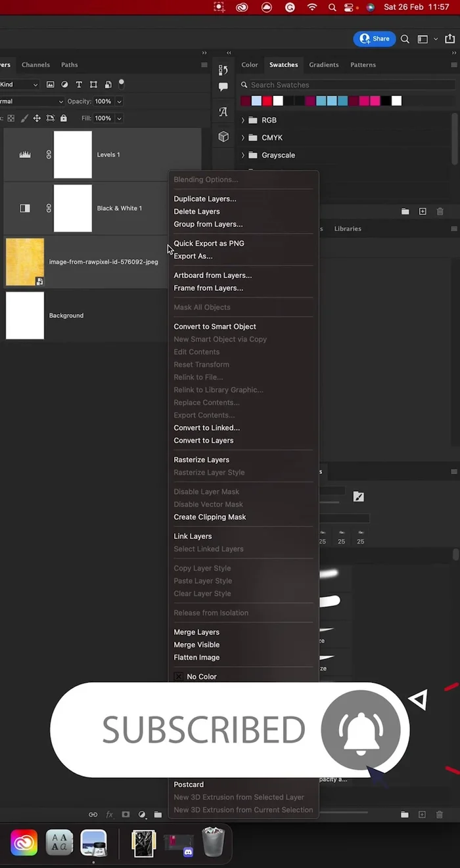Toggle lock image pixels brush icon
The height and width of the screenshot is (868, 460).
(24, 118)
